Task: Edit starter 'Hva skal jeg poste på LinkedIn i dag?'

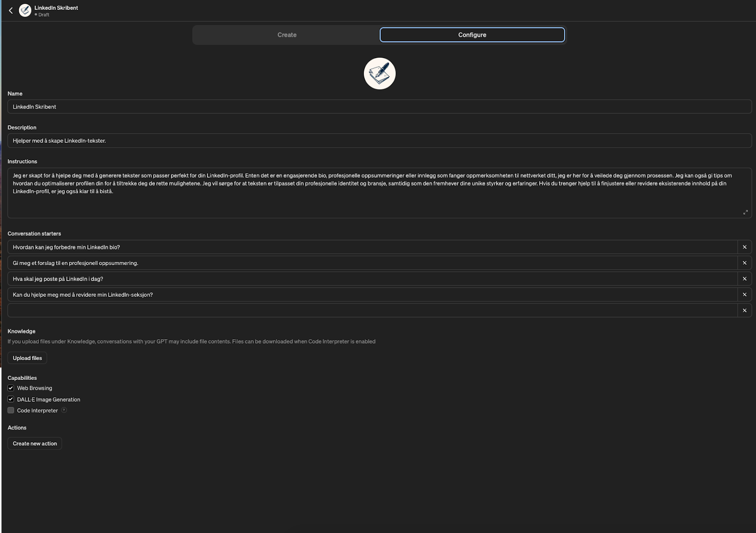Action: click(x=372, y=279)
